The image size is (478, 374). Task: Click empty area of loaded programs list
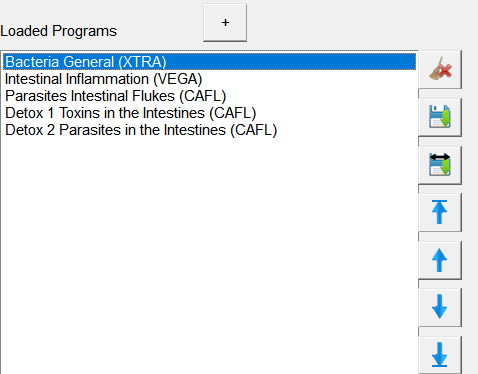(x=209, y=253)
